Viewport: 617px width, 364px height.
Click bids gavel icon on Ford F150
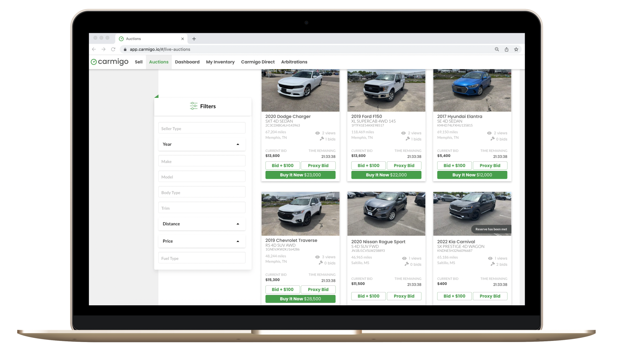click(408, 139)
